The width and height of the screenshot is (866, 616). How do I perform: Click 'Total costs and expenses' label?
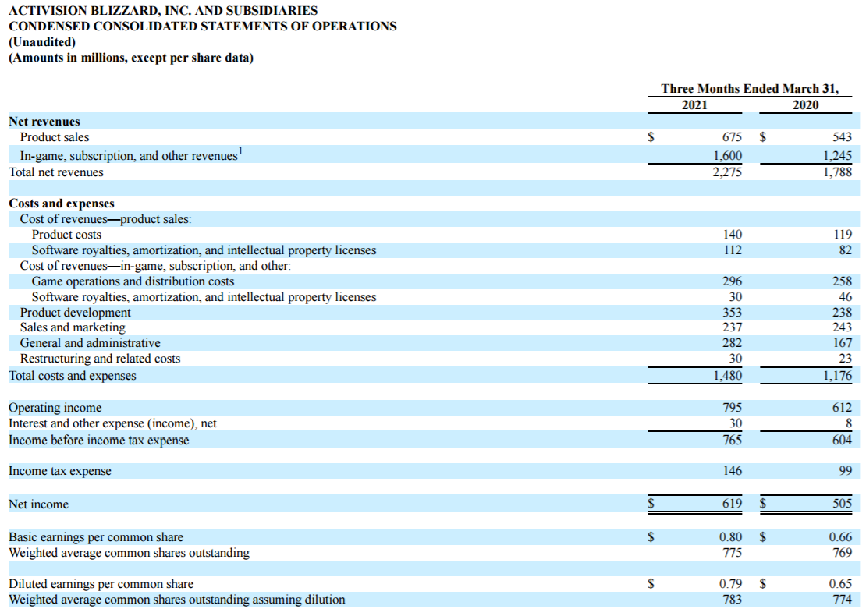pos(73,375)
